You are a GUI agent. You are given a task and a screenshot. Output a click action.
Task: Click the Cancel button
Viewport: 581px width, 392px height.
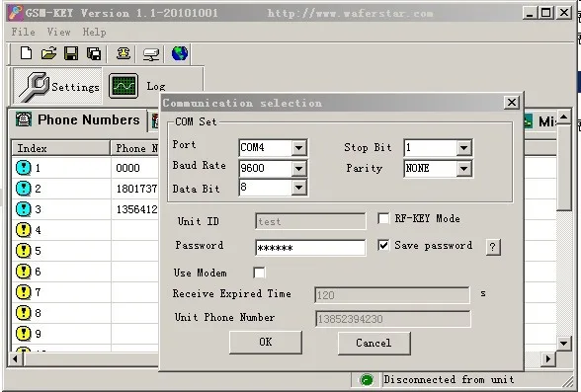click(x=373, y=344)
